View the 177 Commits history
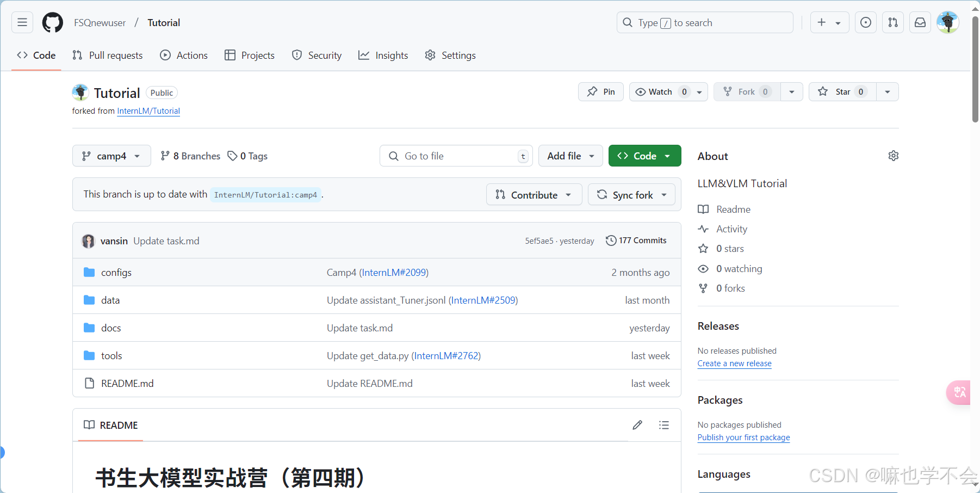 [x=636, y=241]
